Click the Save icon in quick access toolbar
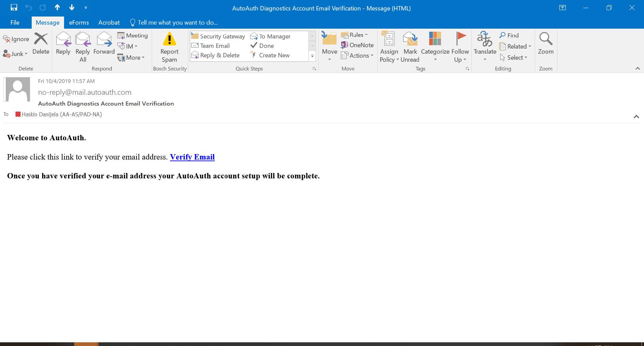 (x=14, y=7)
